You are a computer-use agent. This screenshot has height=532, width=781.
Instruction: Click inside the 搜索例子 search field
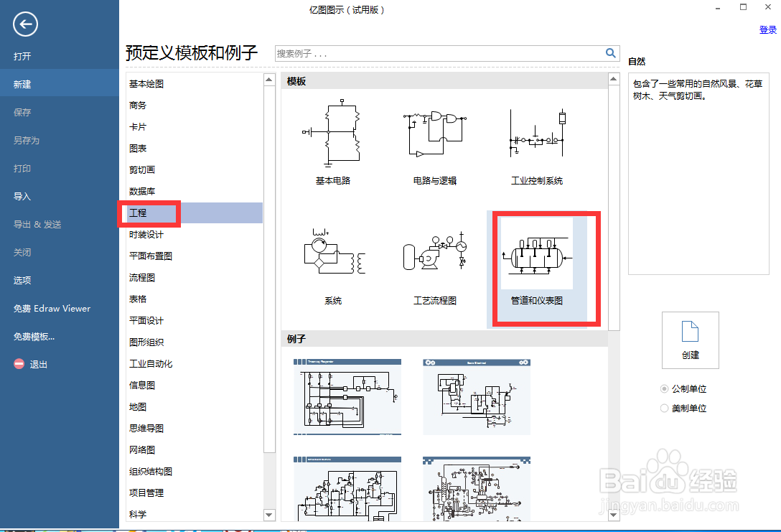tap(431, 53)
